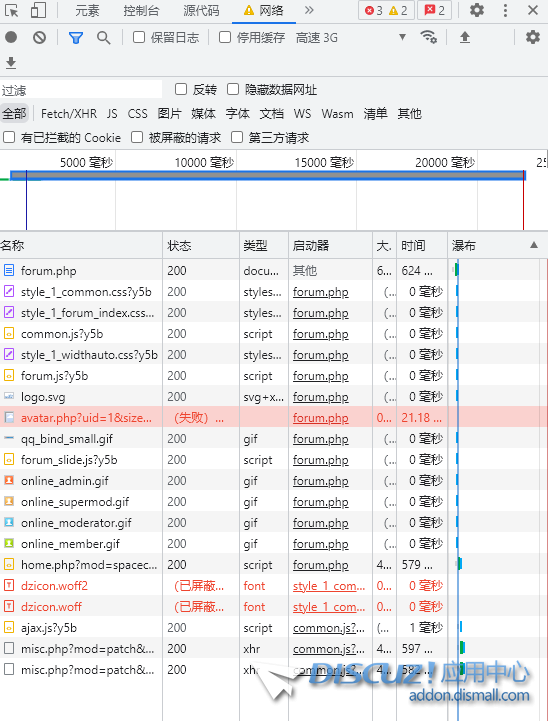Select common.js?y5b request
Viewport: 548px width, 721px height.
pos(274,333)
